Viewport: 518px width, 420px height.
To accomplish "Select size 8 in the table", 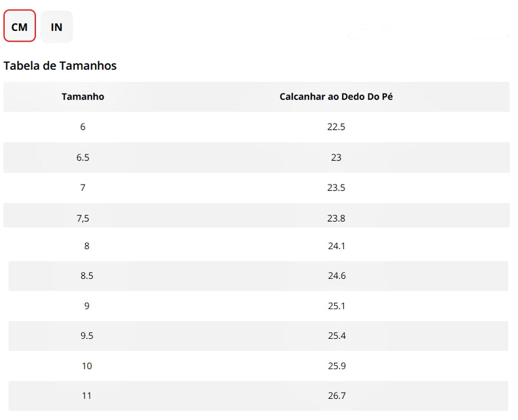I will [87, 246].
